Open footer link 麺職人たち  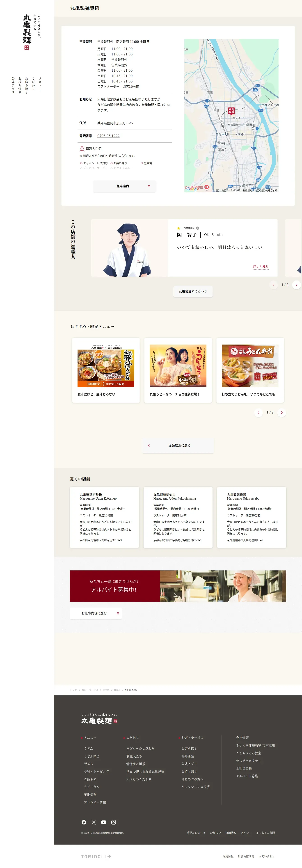[134, 756]
